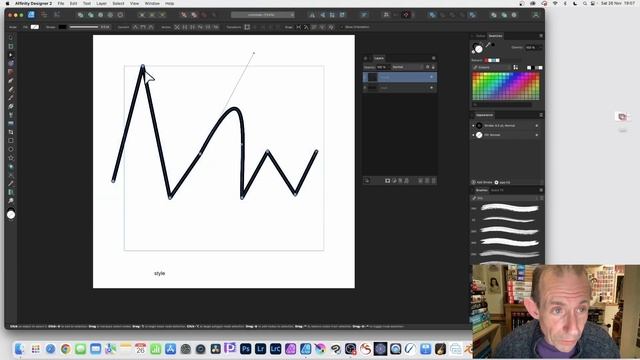Open the Help menu

[169, 3]
